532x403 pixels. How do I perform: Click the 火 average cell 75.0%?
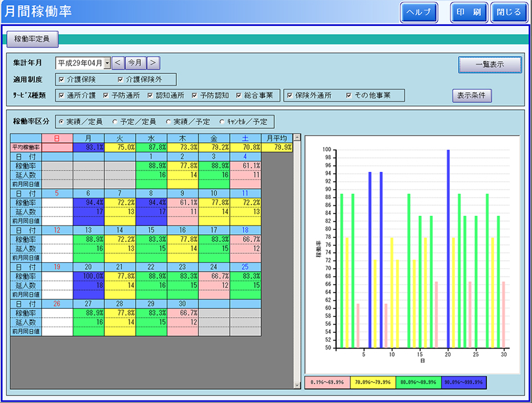click(x=120, y=147)
